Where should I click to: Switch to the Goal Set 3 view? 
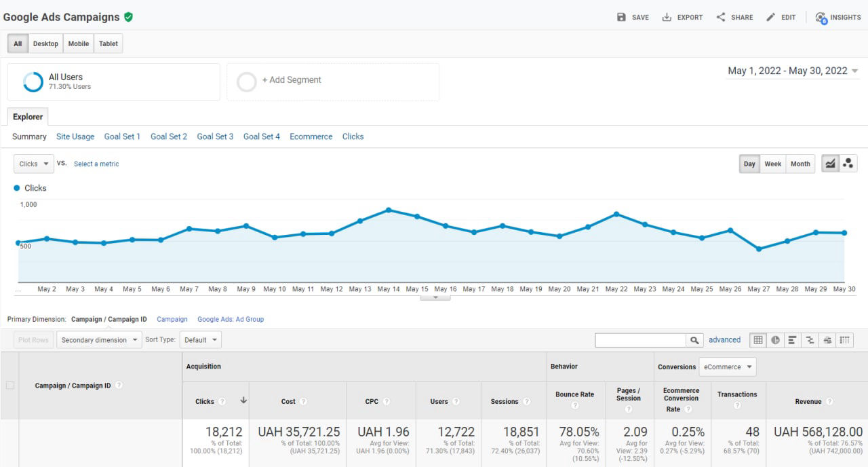tap(215, 136)
